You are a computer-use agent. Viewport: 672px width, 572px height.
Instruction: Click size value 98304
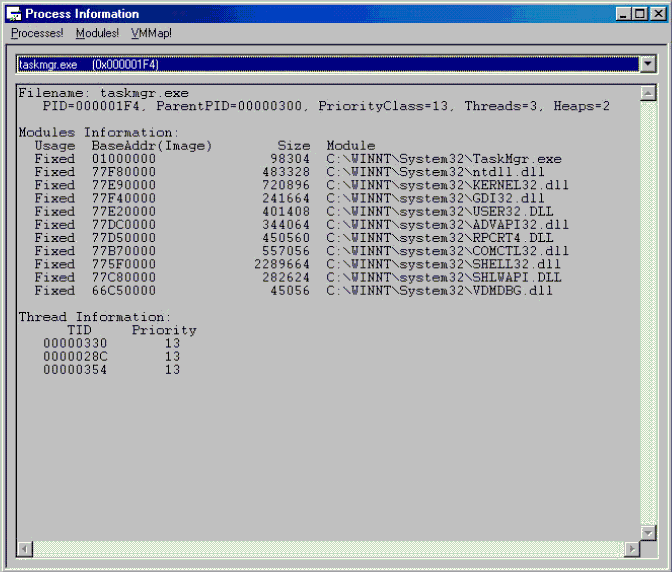tap(290, 159)
